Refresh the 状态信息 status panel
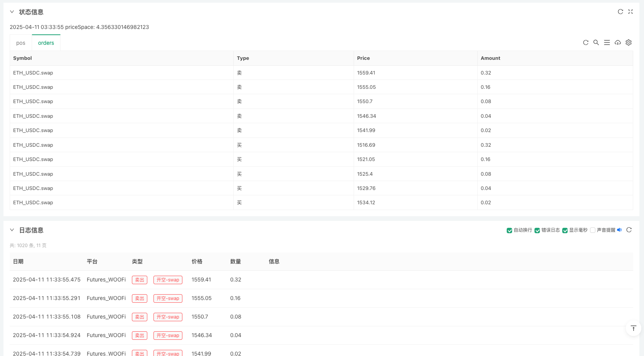Image resolution: width=644 pixels, height=356 pixels. pyautogui.click(x=620, y=12)
